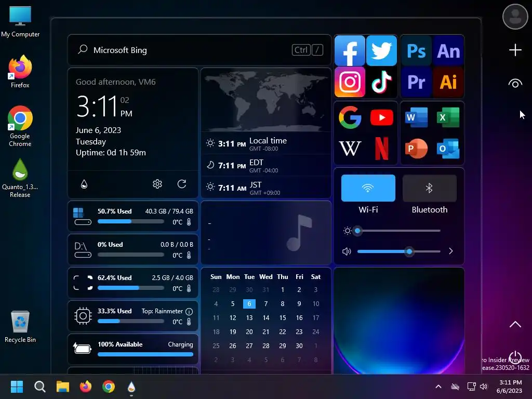
Task: Launch PowerPoint shortcut
Action: click(416, 148)
